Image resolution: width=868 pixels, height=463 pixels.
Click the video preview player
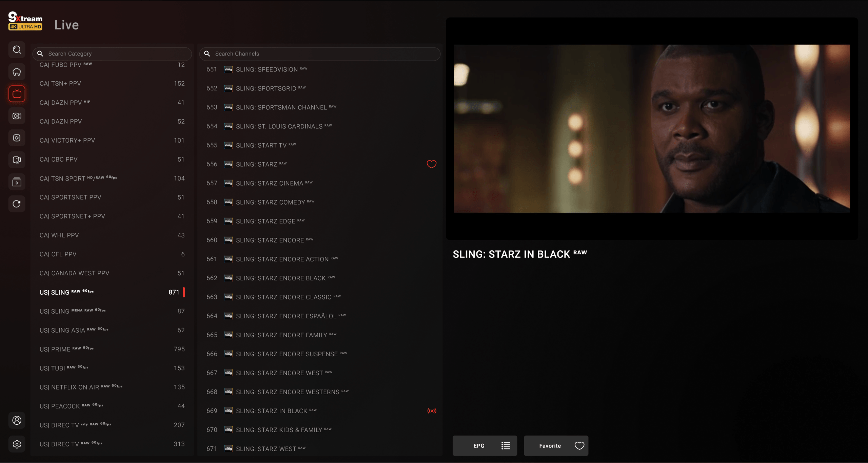pos(652,129)
